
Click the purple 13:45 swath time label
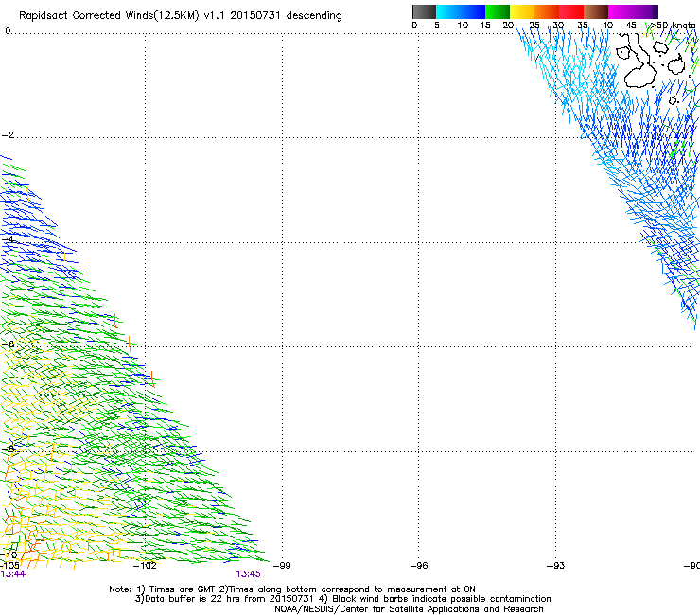coord(248,574)
